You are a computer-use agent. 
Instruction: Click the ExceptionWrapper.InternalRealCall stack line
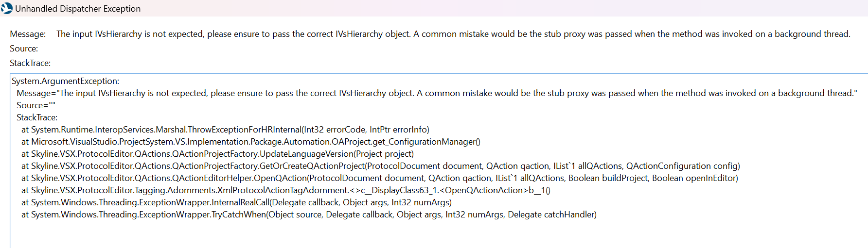tap(236, 202)
